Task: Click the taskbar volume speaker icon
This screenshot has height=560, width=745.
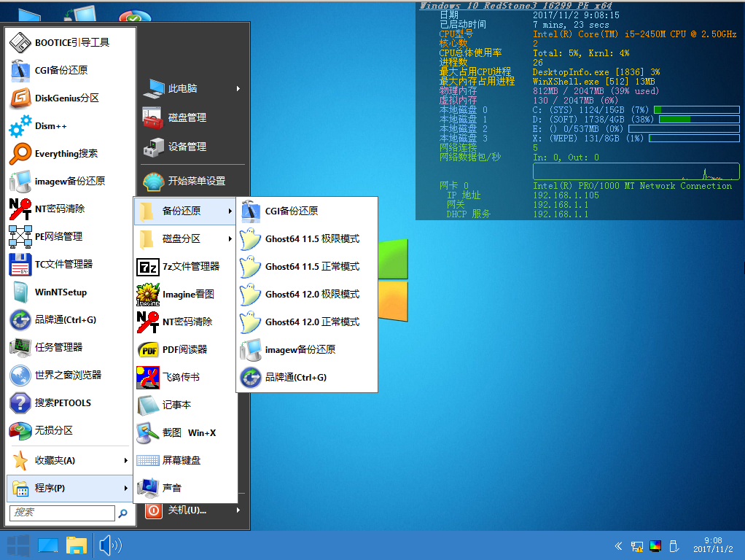Action: (109, 545)
